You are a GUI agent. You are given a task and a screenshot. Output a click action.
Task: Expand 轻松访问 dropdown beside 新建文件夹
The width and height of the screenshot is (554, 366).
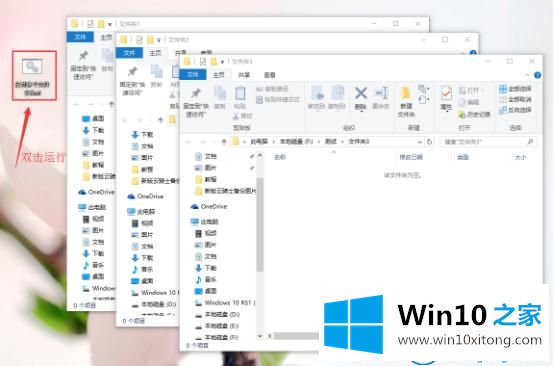tap(423, 100)
